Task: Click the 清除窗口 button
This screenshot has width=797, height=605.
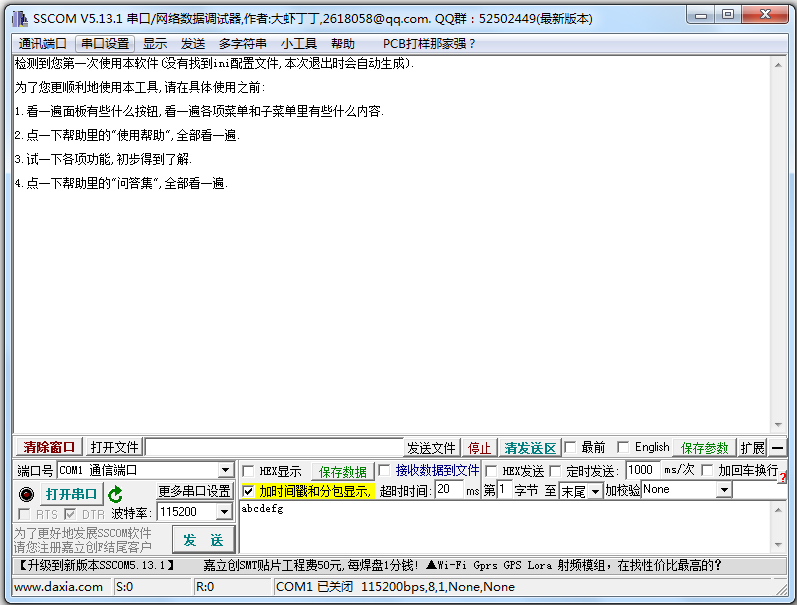Action: [49, 447]
